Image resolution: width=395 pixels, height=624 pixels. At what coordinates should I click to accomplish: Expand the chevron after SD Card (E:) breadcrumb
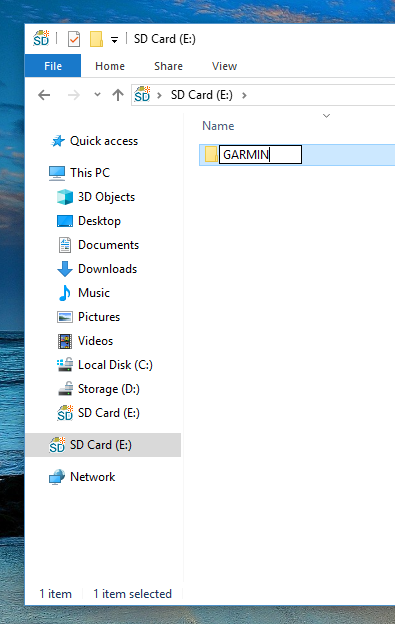[244, 95]
